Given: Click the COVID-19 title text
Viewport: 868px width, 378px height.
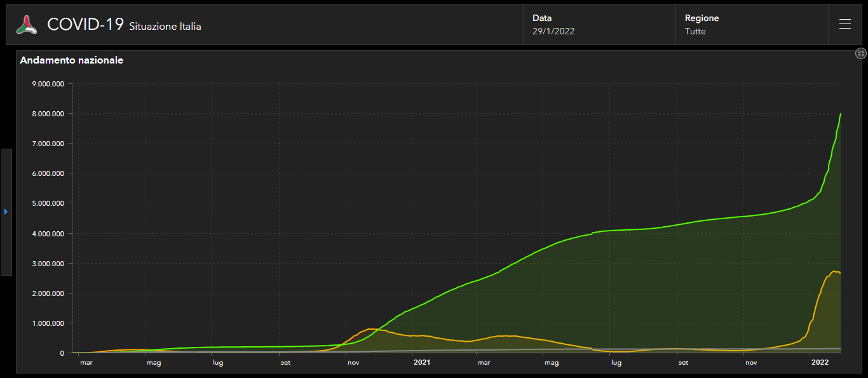Looking at the screenshot, I should click(85, 25).
